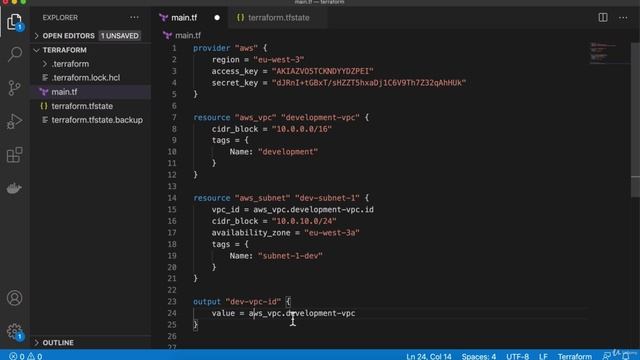640x360 pixels.
Task: Click the feedback icon in status bar
Action: tap(607, 356)
